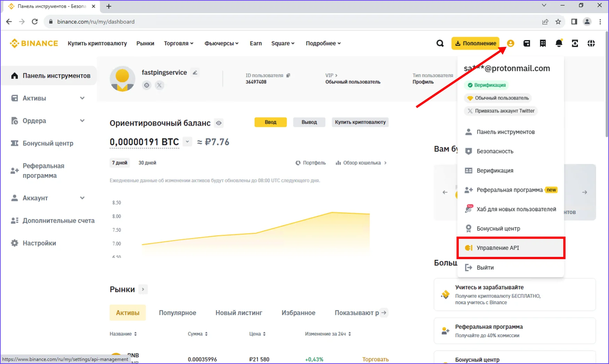Copy the user ID with copy icon

click(x=288, y=76)
